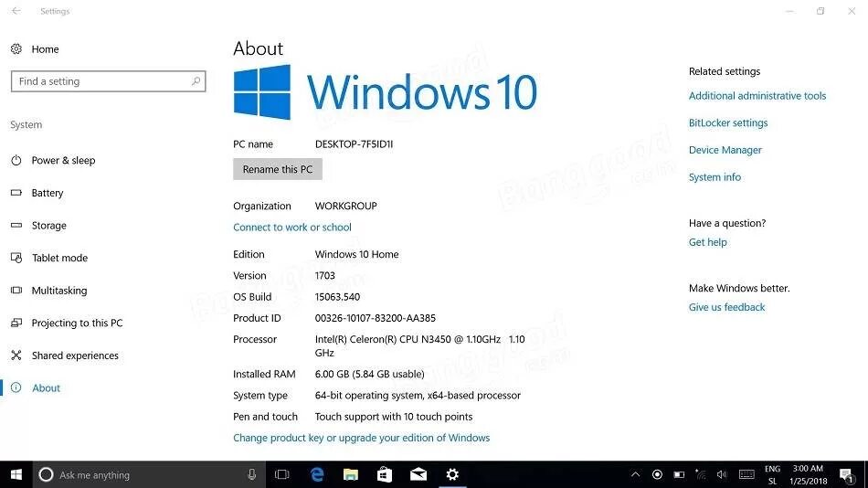Click the Version value 1703
The height and width of the screenshot is (488, 868).
tap(324, 276)
